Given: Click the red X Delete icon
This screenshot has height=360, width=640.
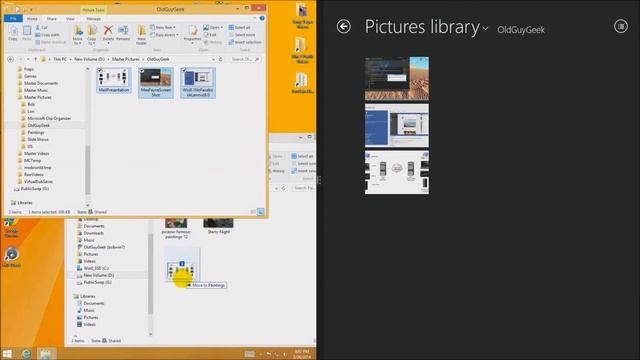Looking at the screenshot, I should coord(108,30).
